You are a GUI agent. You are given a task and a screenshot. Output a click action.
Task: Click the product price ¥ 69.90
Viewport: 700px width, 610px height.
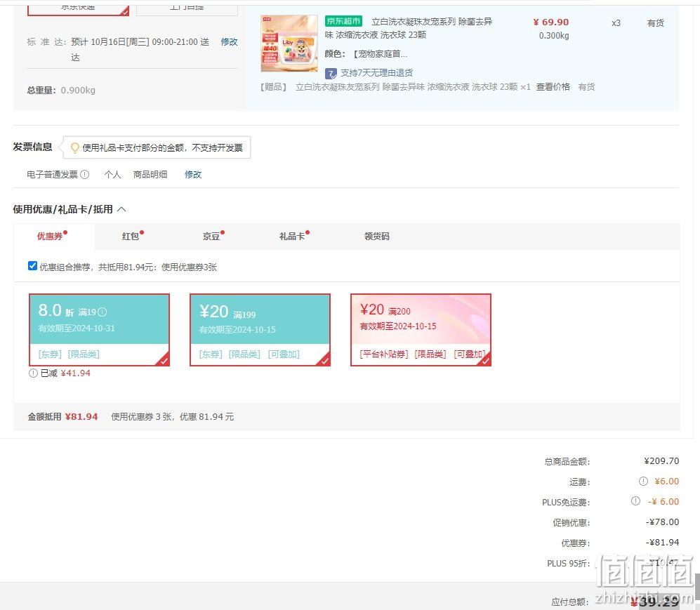551,22
